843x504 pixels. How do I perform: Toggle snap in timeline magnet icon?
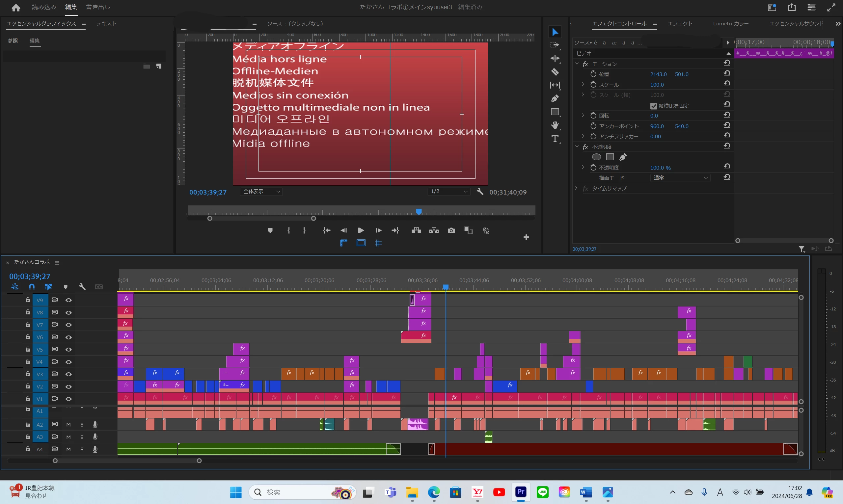point(32,287)
